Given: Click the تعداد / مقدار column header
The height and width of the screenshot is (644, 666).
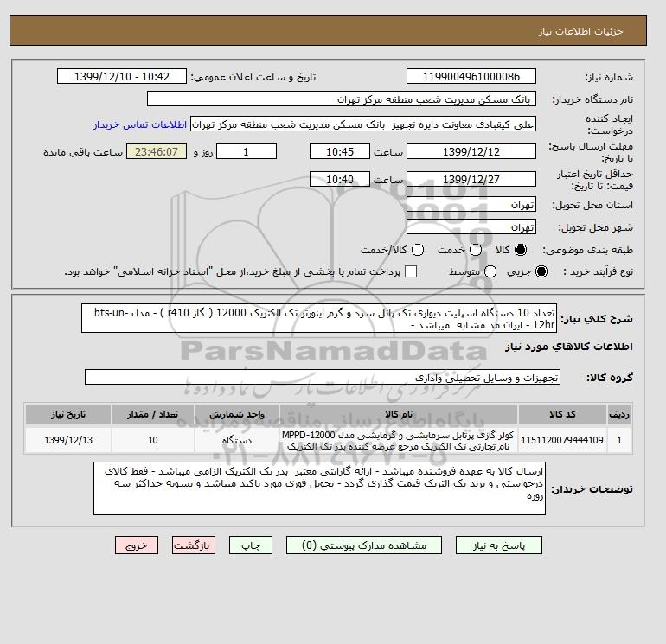Looking at the screenshot, I should [153, 414].
